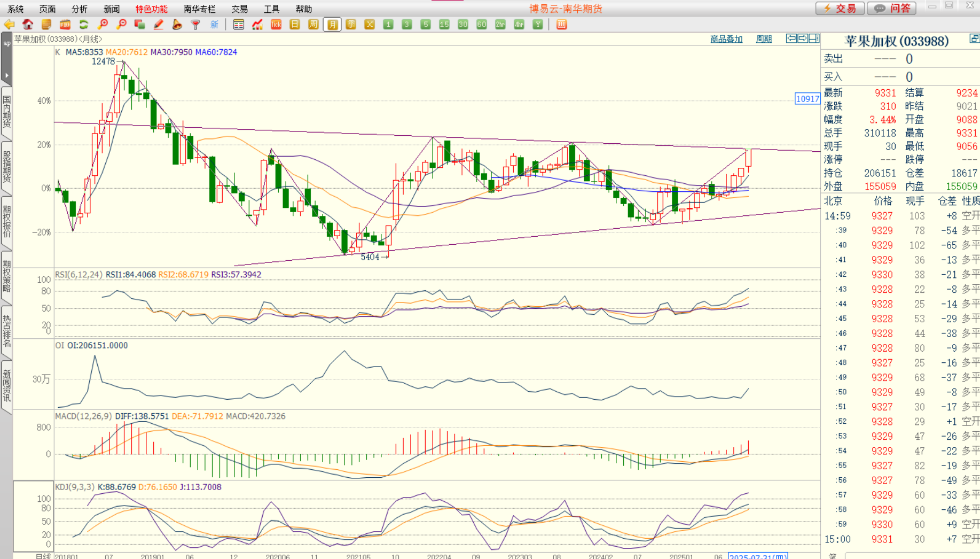Go to the home page icon

28,25
